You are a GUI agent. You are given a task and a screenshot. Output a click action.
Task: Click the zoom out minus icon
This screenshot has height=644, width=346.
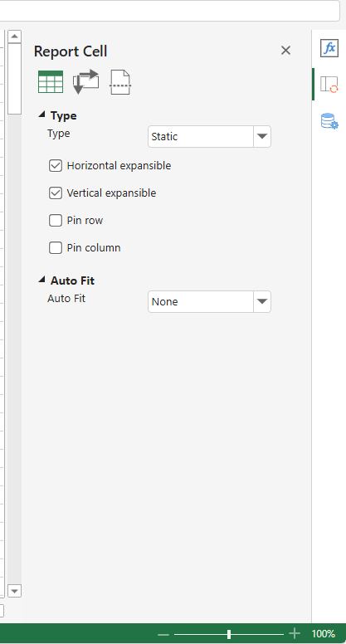tap(163, 635)
